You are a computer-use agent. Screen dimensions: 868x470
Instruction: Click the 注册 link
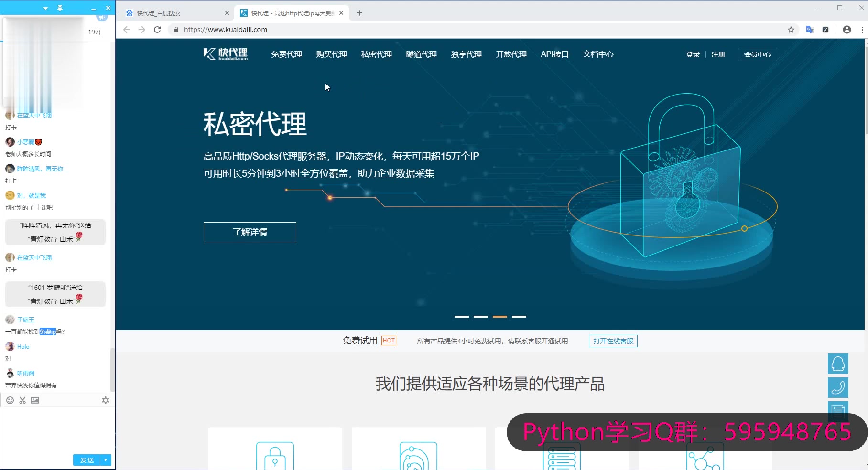click(x=718, y=54)
